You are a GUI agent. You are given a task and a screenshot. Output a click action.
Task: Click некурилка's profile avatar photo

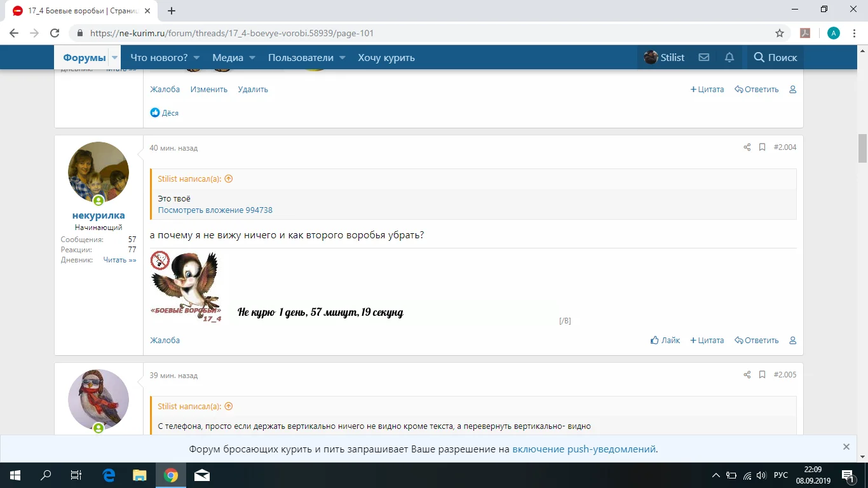click(x=98, y=172)
